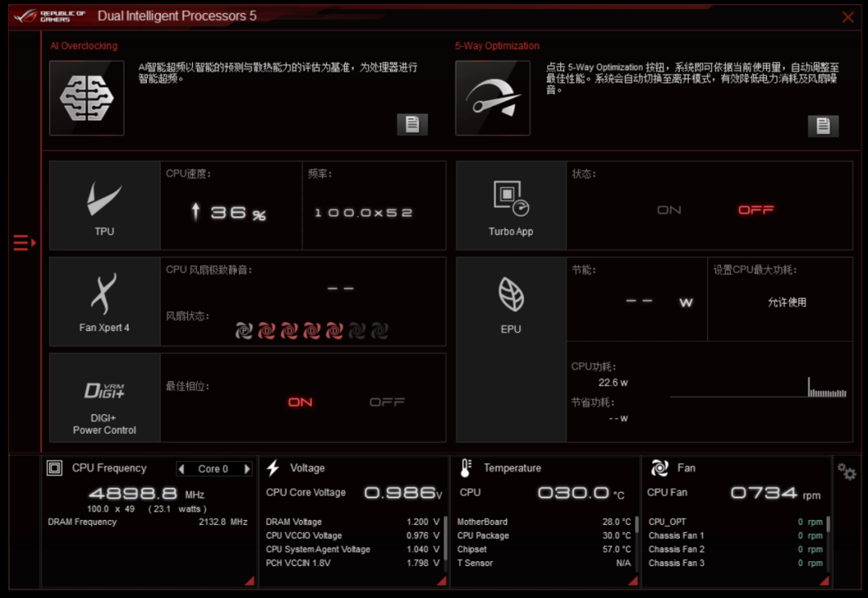Open the AI Overclocking document icon

[x=412, y=124]
